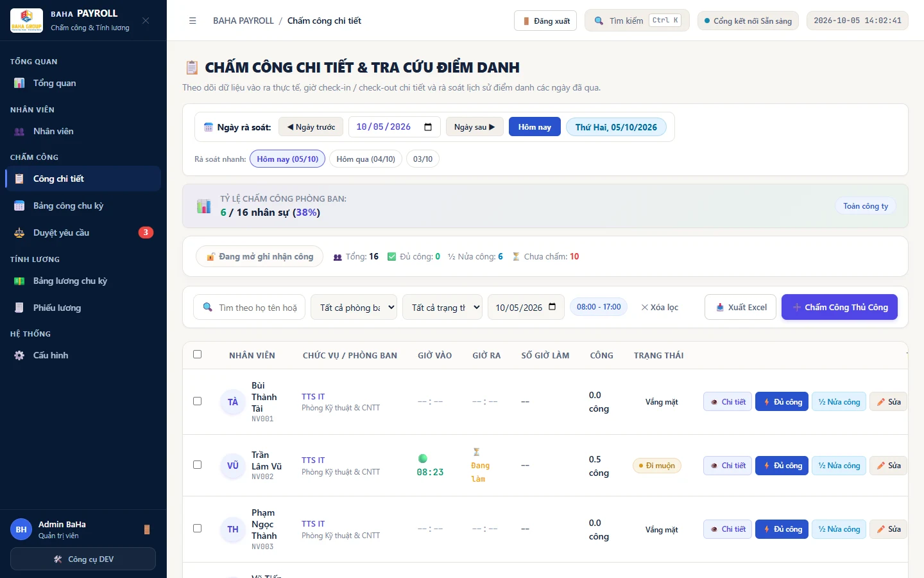This screenshot has width=924, height=578.
Task: Click the Bảng lương chu kỳ money icon
Action: [x=19, y=281]
